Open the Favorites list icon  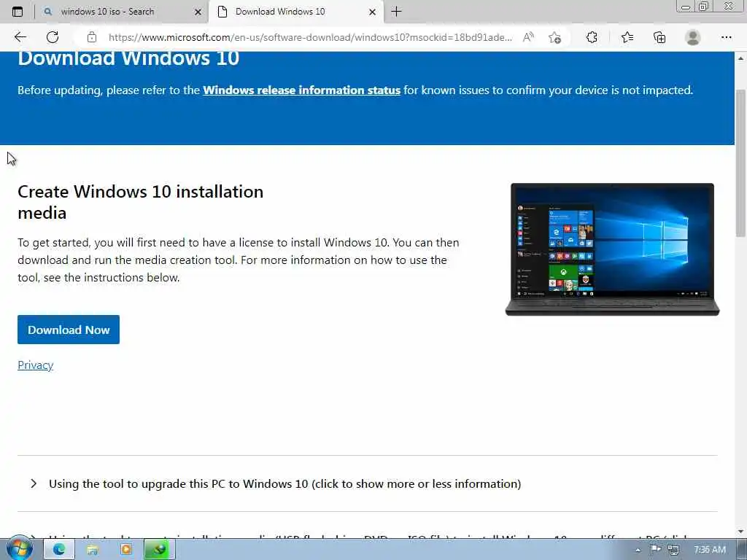pyautogui.click(x=627, y=37)
